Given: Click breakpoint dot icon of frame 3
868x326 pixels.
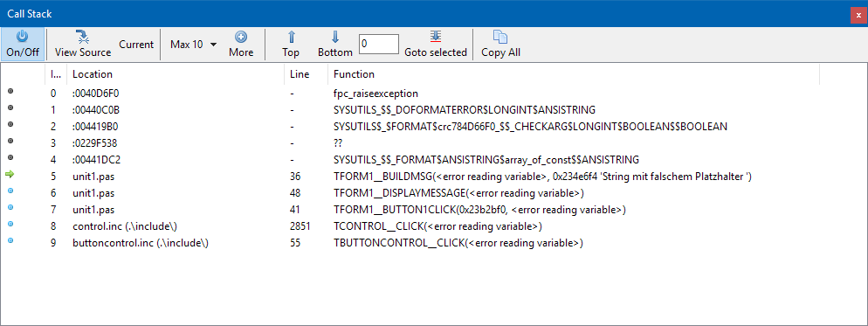Looking at the screenshot, I should pyautogui.click(x=10, y=141).
